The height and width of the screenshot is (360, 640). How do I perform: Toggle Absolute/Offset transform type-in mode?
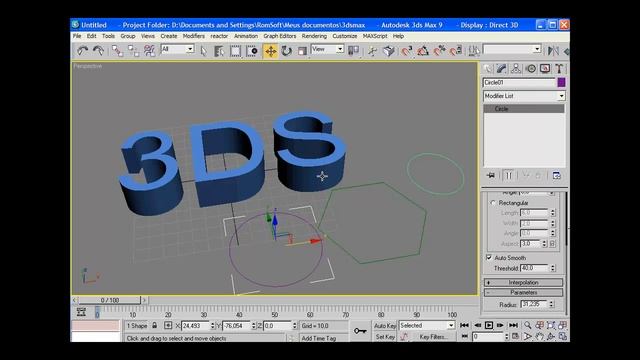click(168, 325)
